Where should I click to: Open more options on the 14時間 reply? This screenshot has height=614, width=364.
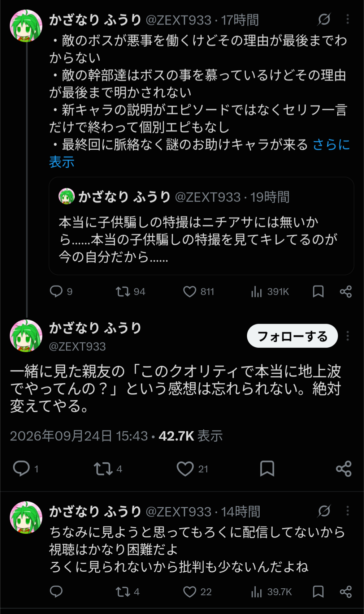coord(347,511)
